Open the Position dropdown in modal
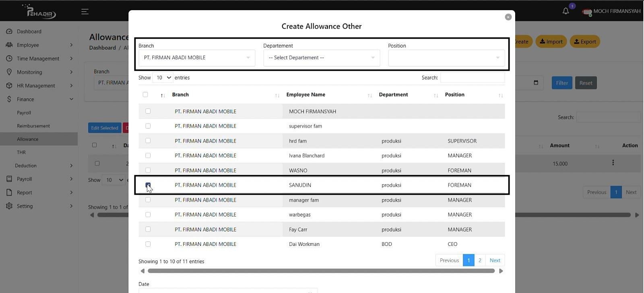This screenshot has width=644, height=293. pyautogui.click(x=446, y=58)
